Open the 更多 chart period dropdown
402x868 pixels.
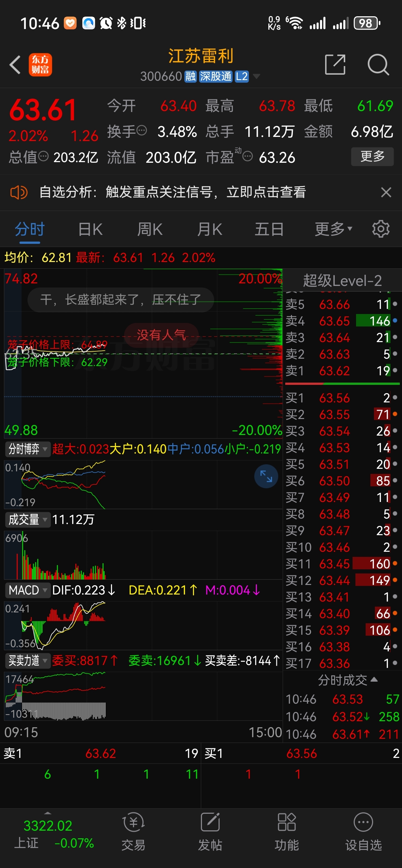tap(333, 229)
